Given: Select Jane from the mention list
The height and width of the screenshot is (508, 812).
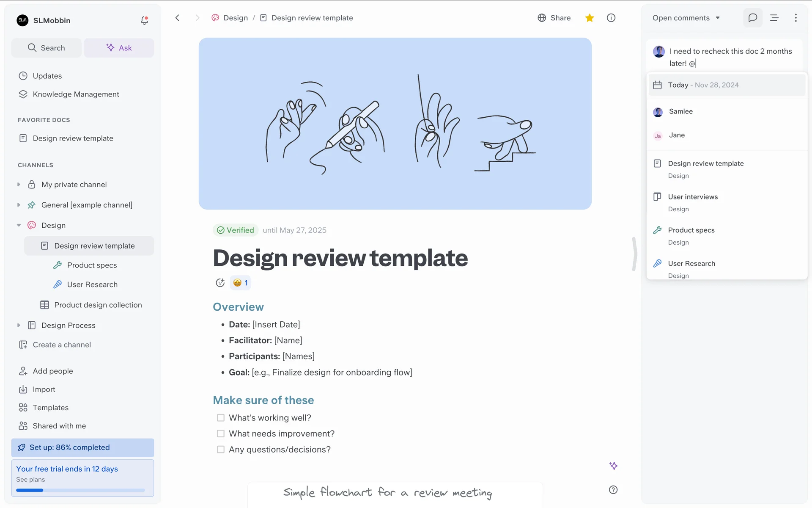Looking at the screenshot, I should pyautogui.click(x=677, y=135).
